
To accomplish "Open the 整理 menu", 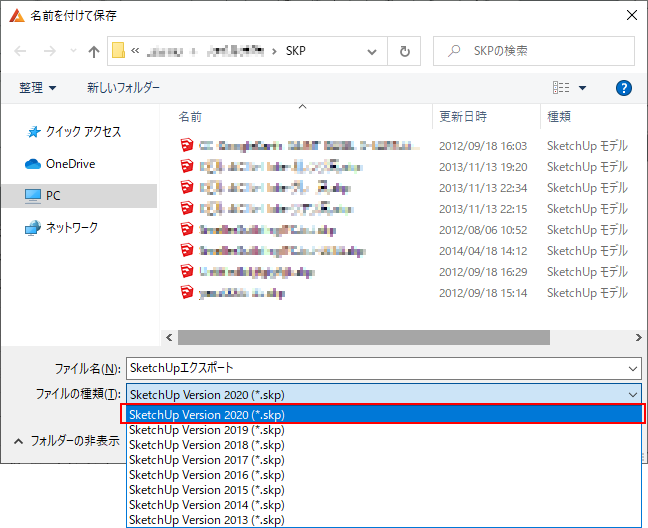I will 38,88.
